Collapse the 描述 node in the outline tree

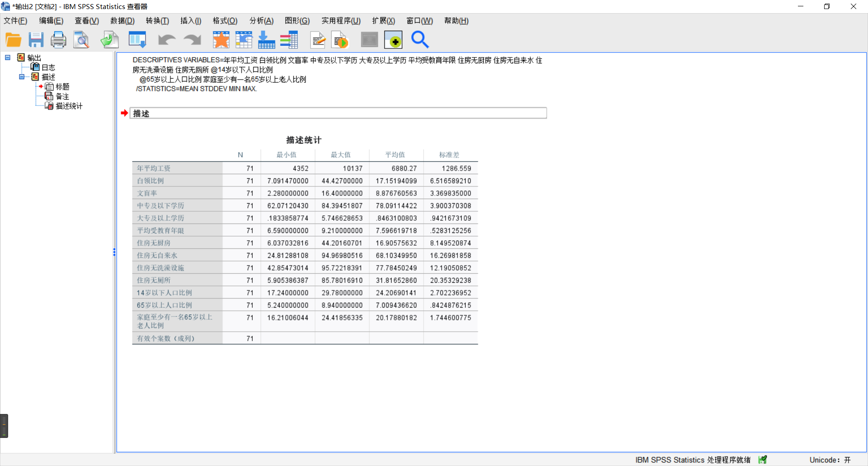(21, 77)
